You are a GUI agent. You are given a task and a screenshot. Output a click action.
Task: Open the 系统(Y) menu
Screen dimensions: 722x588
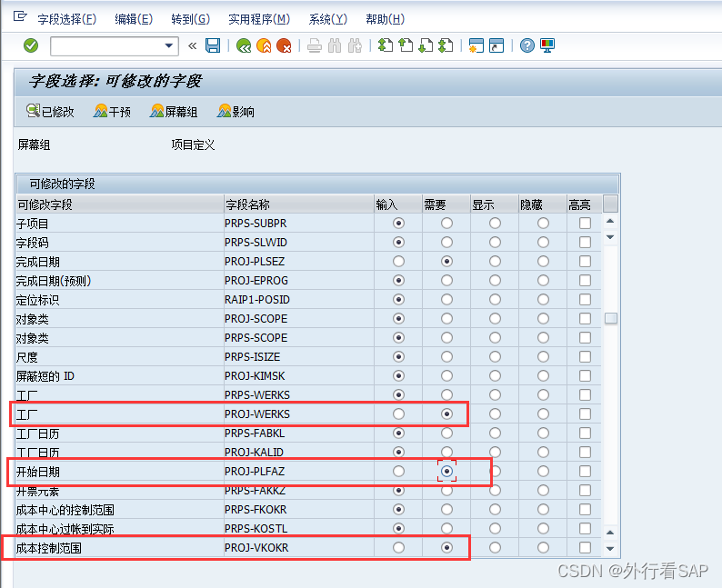point(328,19)
